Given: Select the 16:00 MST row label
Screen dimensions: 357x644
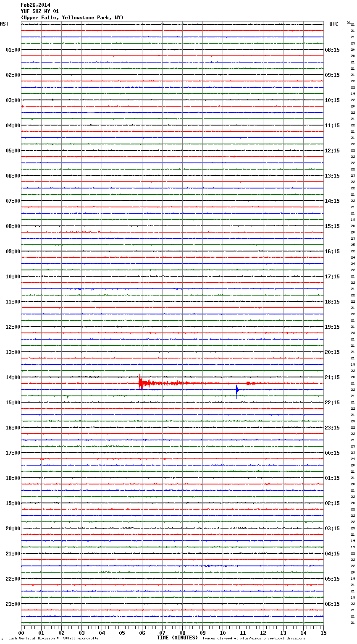Looking at the screenshot, I should point(13,428).
